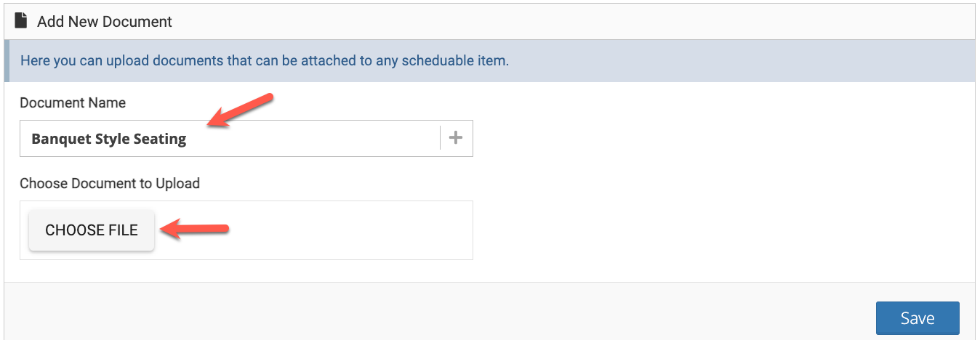Screen dimensions: 980x340
Task: Click the blank area right of Document Name field
Action: pyautogui.click(x=720, y=139)
